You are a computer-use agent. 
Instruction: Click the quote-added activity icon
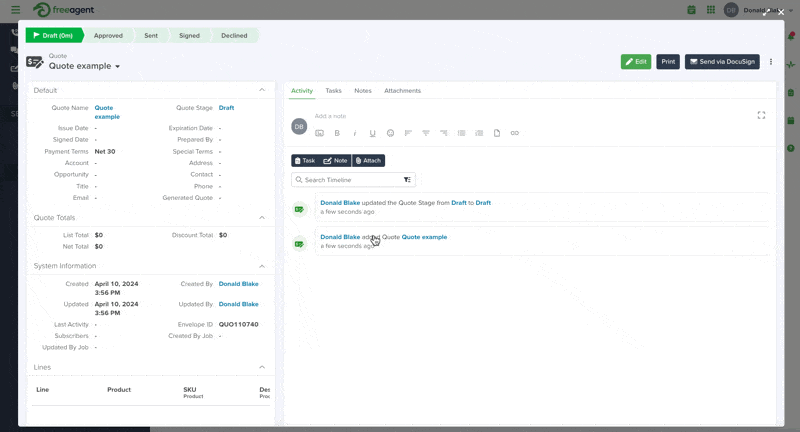(x=299, y=244)
